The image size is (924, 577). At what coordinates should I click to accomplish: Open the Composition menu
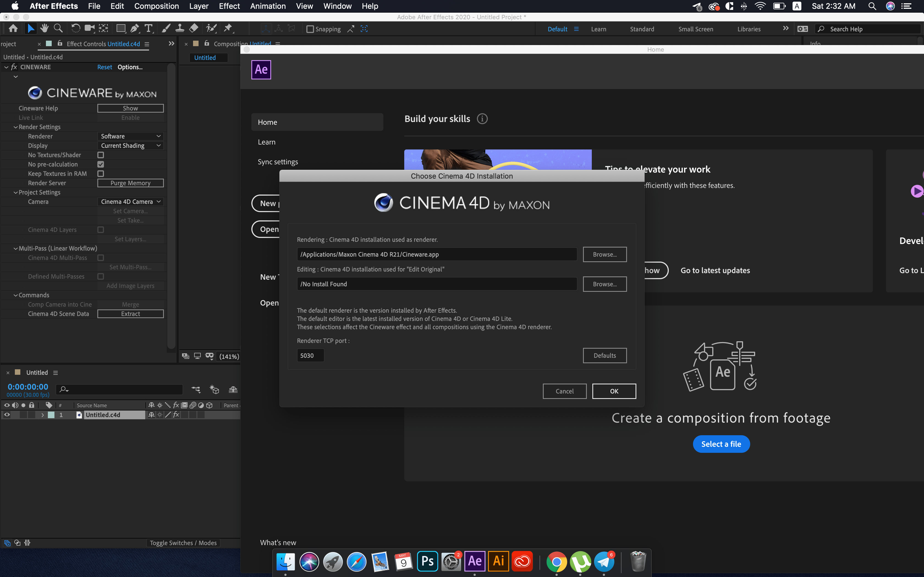156,6
